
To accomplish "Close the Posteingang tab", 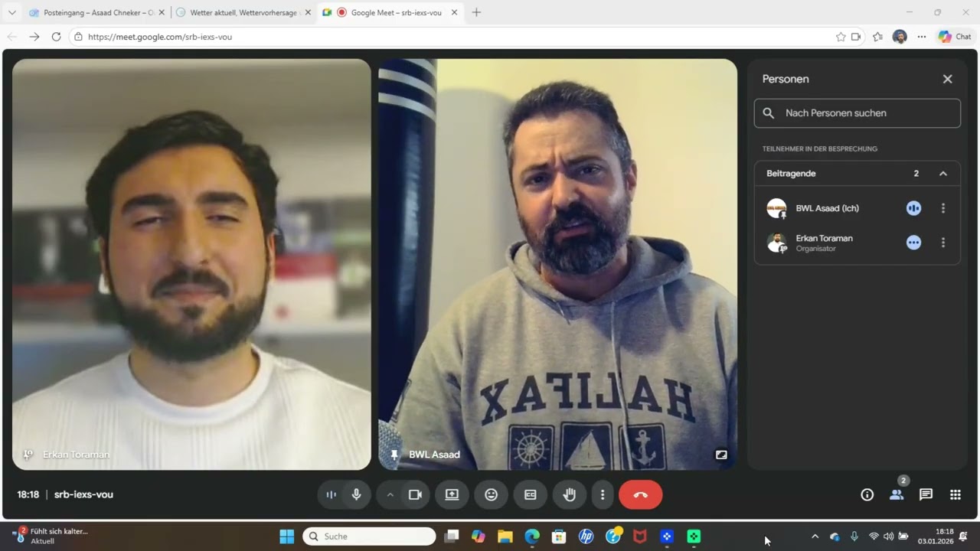I will point(161,12).
